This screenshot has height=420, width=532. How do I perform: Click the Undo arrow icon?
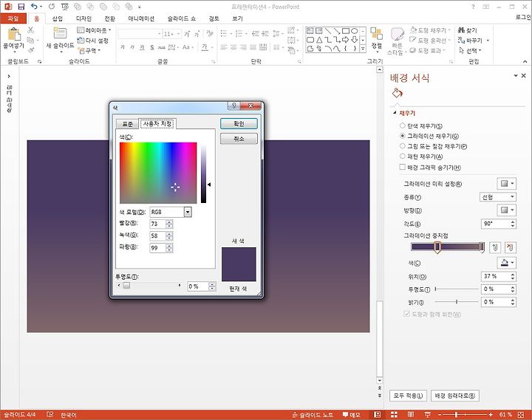(x=34, y=7)
